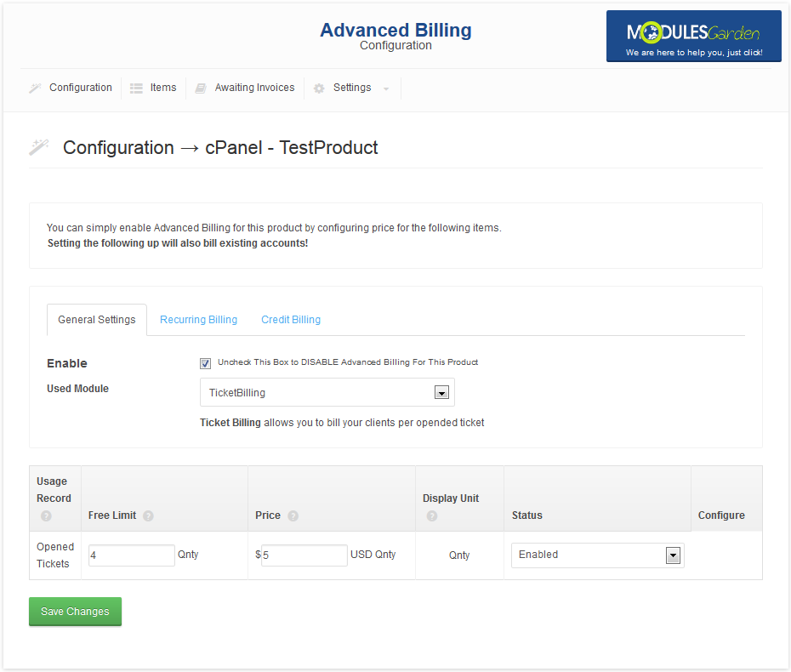The height and width of the screenshot is (672, 791).
Task: Click the Configure column header
Action: tap(721, 515)
